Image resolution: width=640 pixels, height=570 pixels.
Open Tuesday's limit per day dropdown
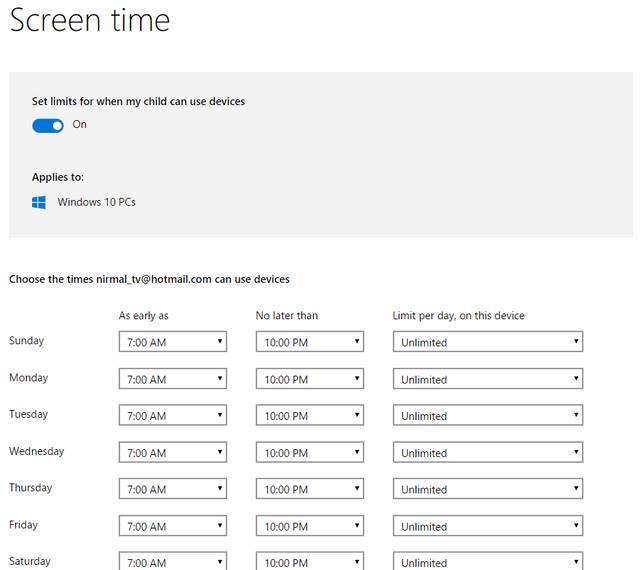(488, 415)
